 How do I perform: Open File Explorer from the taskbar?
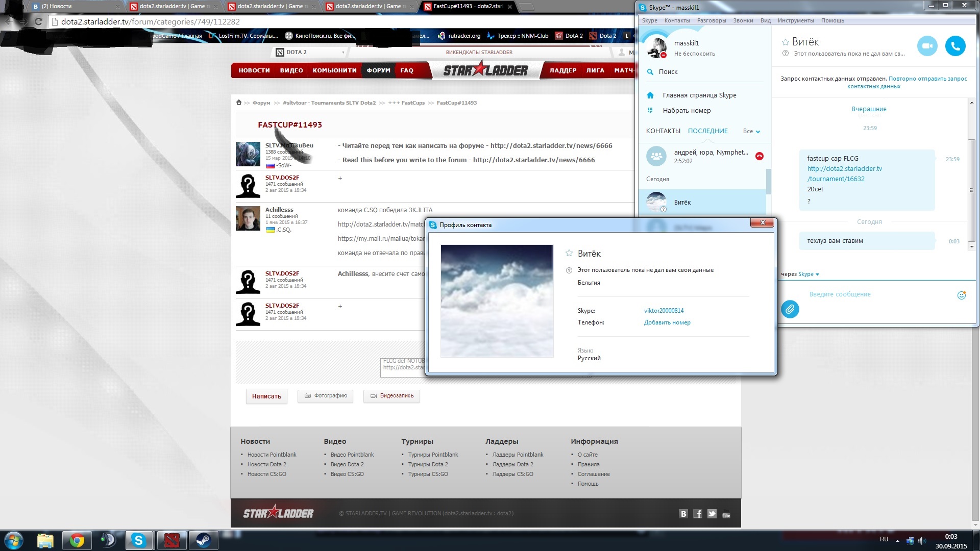click(x=45, y=540)
